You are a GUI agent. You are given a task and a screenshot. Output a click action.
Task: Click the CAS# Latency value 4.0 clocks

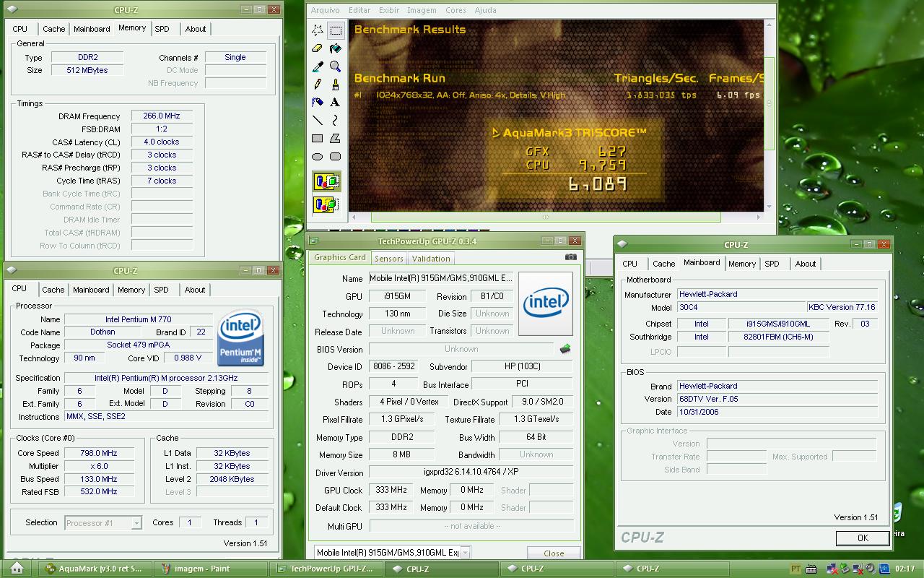click(x=162, y=142)
